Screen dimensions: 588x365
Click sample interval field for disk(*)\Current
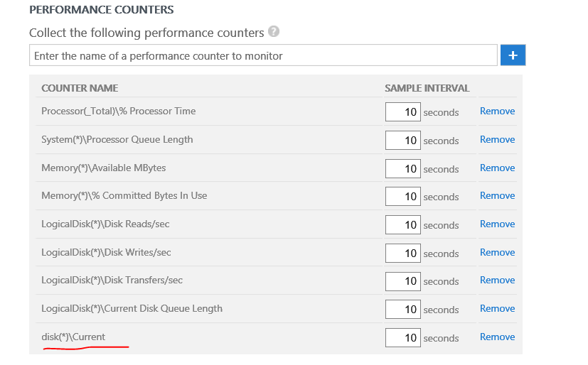tap(402, 338)
